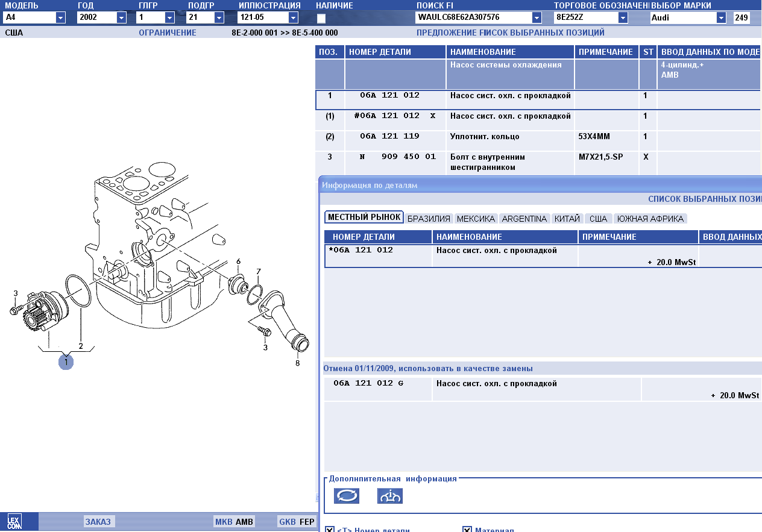The height and width of the screenshot is (532, 762).
Task: Click the ST column header
Action: click(x=648, y=52)
